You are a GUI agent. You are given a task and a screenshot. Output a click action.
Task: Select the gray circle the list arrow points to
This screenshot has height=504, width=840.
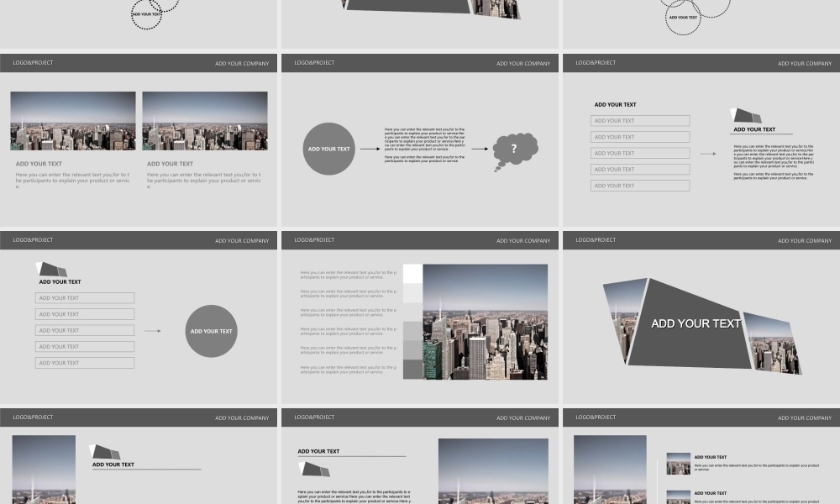pyautogui.click(x=212, y=331)
